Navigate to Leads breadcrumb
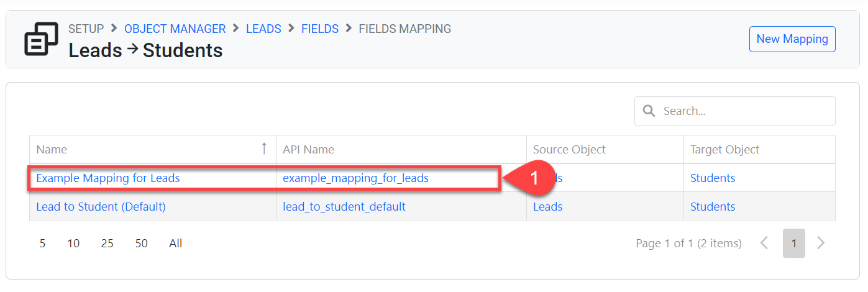Viewport: 868px width, 292px height. 263,29
